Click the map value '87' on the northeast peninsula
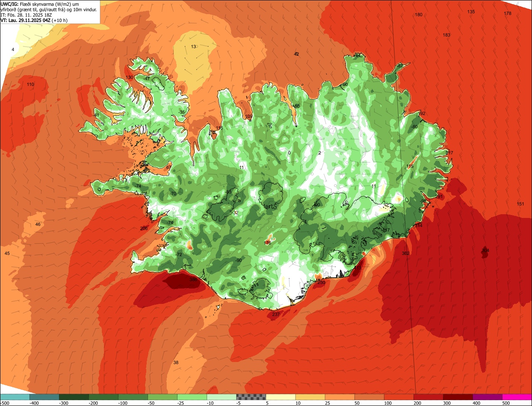 point(400,66)
